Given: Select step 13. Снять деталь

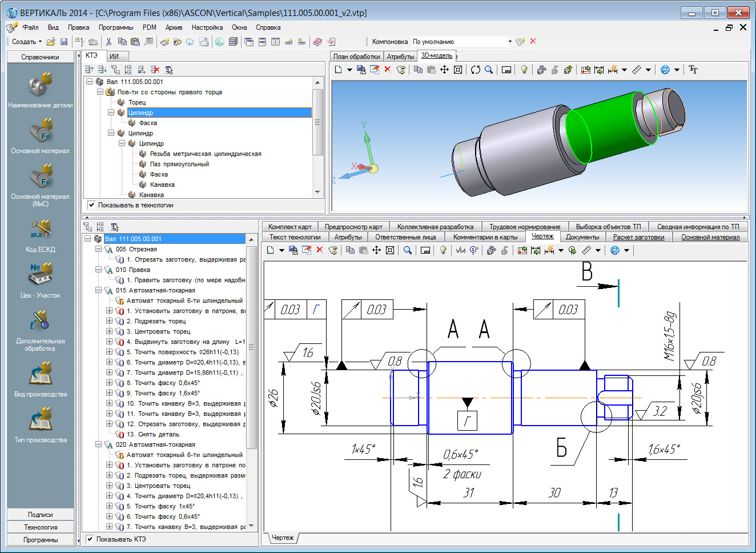Looking at the screenshot, I should click(152, 434).
